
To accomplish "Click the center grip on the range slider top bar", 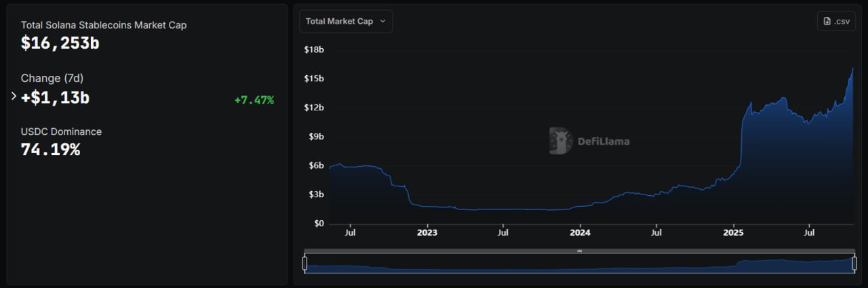I will [x=579, y=251].
